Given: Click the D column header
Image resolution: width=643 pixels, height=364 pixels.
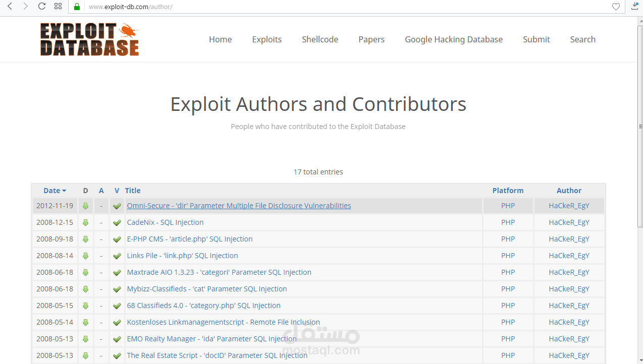Looking at the screenshot, I should coord(85,191).
